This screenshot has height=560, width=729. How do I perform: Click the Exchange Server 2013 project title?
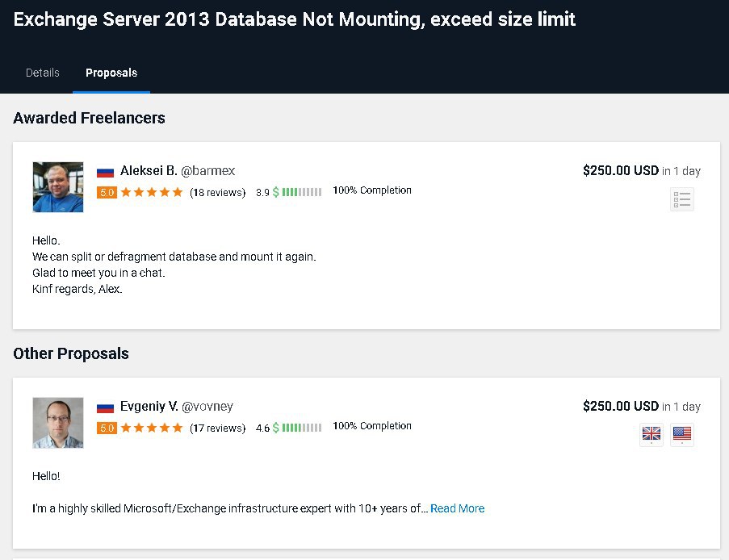tap(295, 19)
